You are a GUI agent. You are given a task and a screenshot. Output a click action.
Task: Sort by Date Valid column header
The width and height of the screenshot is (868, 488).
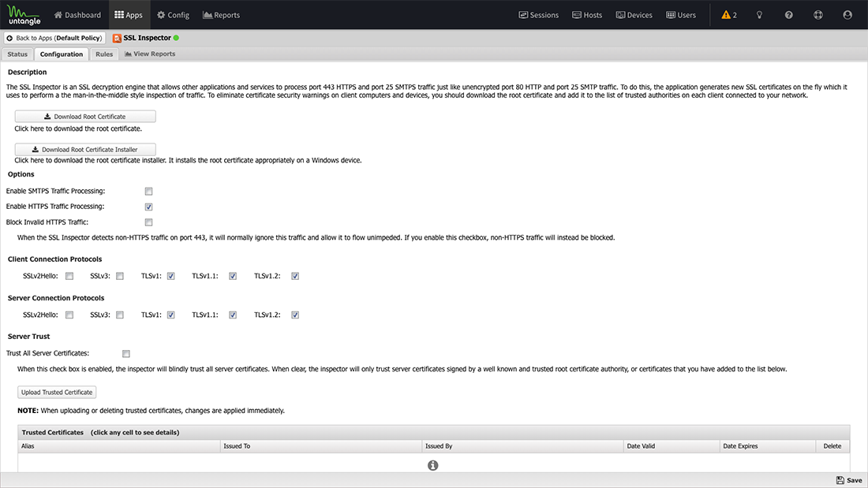point(672,446)
